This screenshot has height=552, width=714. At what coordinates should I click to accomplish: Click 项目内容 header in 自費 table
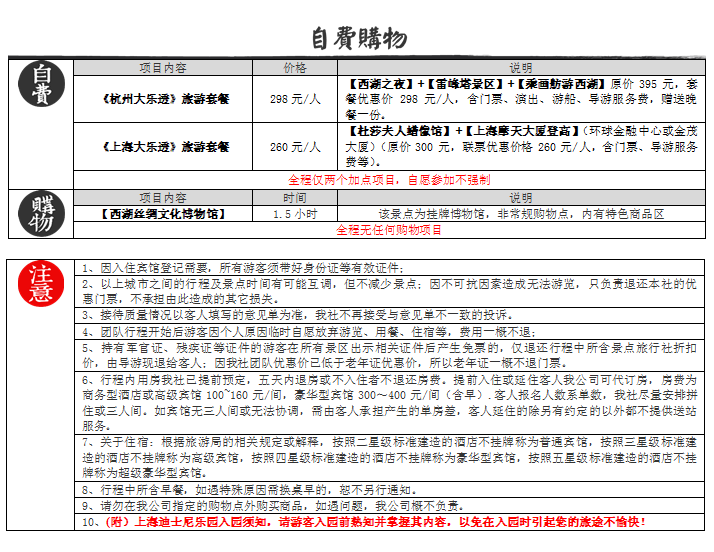pyautogui.click(x=163, y=68)
